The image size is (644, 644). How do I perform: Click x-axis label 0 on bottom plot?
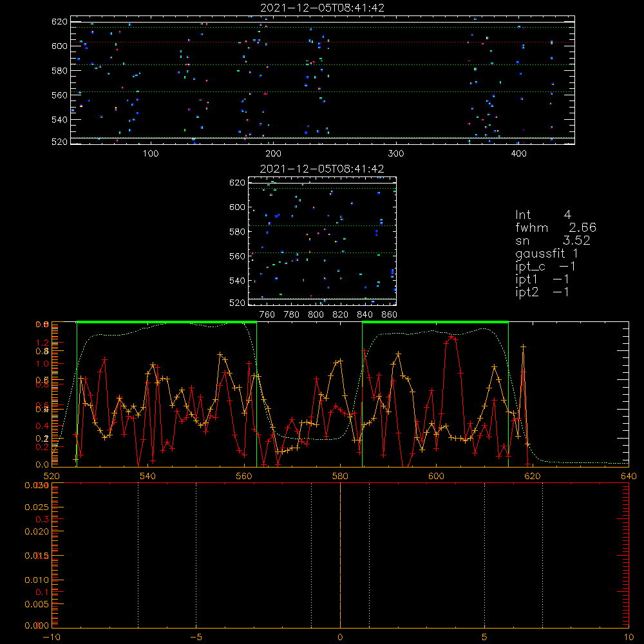click(x=340, y=638)
